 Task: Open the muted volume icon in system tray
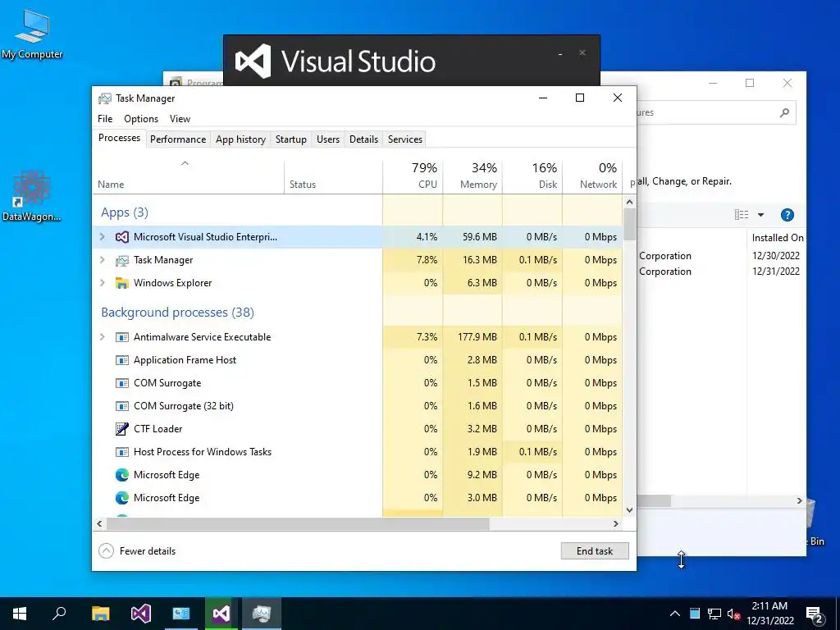click(734, 614)
